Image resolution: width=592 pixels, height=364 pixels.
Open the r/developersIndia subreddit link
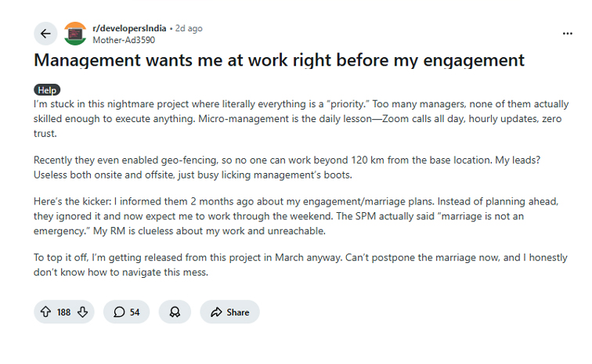(128, 28)
